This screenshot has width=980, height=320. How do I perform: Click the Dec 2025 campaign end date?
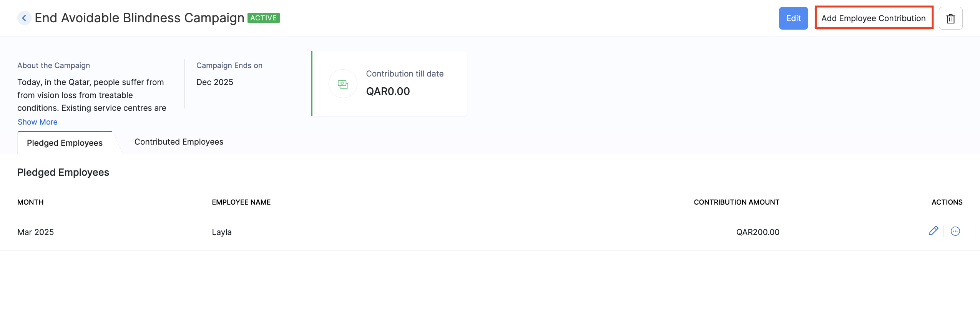(x=215, y=82)
